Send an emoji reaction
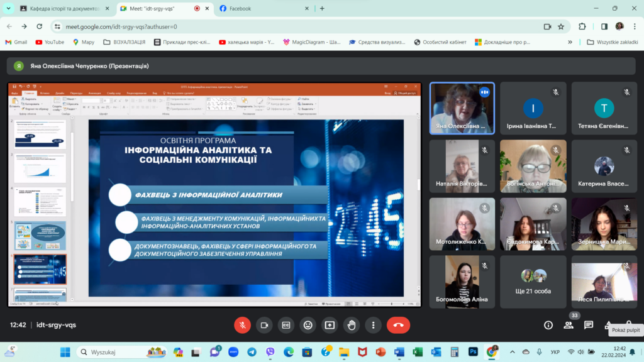 [308, 325]
